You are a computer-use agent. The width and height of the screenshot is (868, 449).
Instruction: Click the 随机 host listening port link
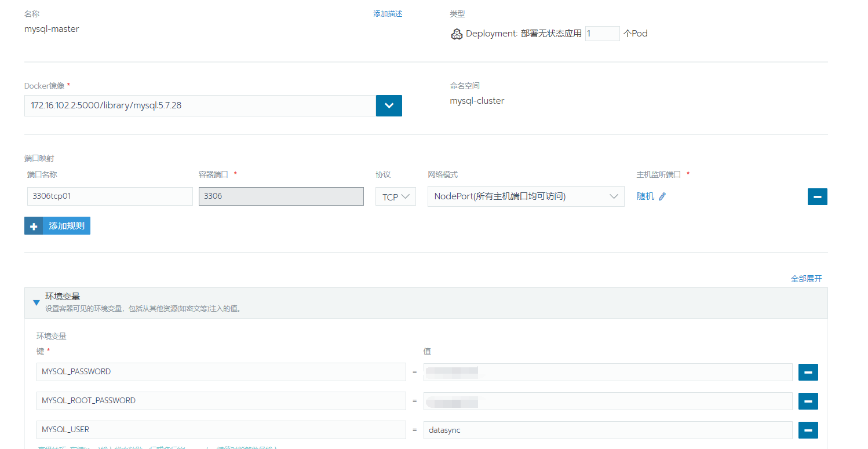coord(645,196)
